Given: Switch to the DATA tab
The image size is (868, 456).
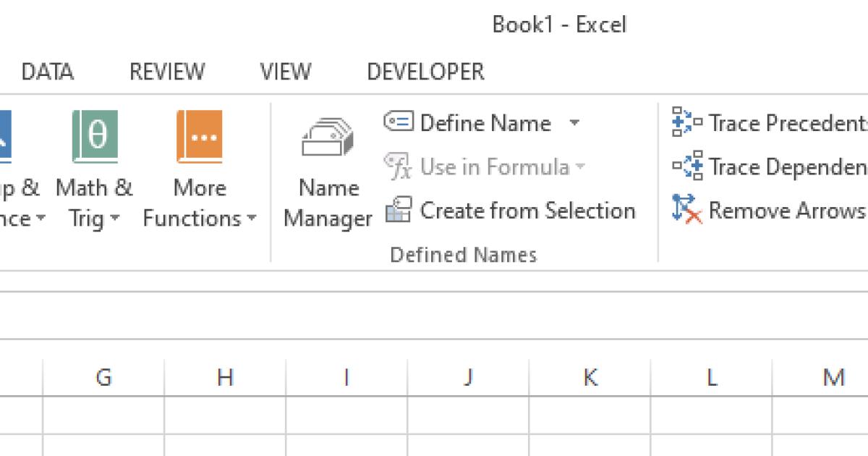Looking at the screenshot, I should pos(48,72).
